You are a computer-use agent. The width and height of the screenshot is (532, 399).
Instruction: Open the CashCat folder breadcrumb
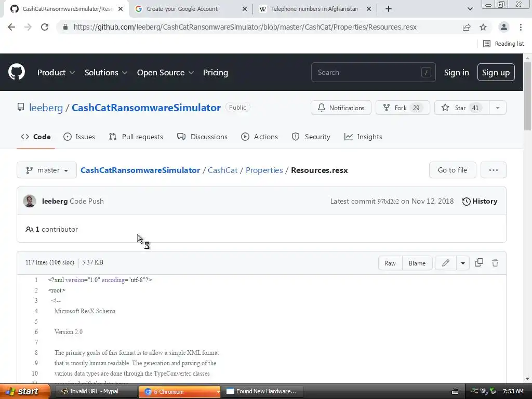[x=222, y=170]
